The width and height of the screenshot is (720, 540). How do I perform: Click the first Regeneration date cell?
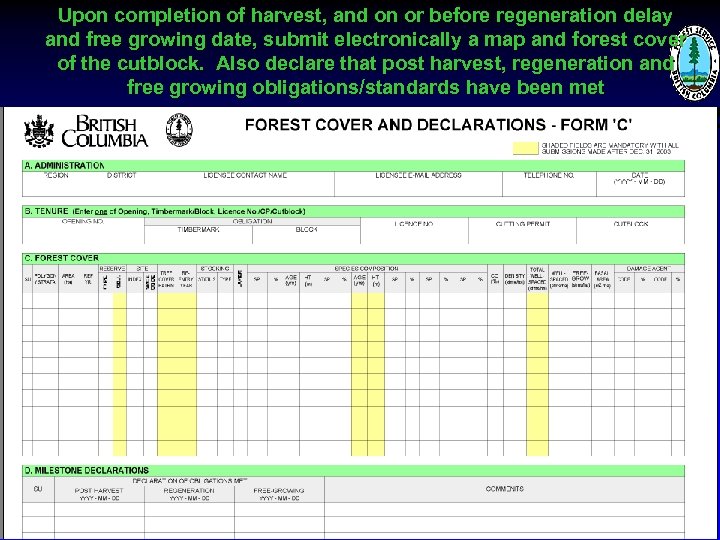tap(189, 509)
